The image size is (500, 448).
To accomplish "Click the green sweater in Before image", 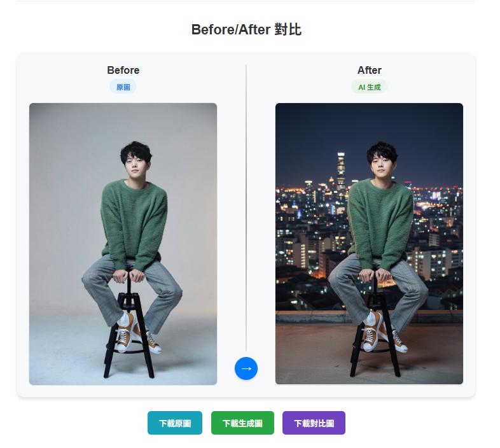I will point(134,220).
